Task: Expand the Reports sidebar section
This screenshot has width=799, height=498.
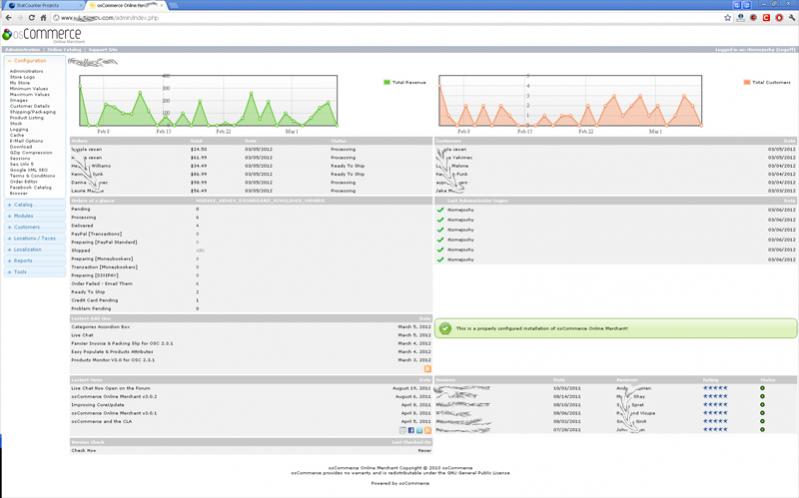Action: point(24,260)
